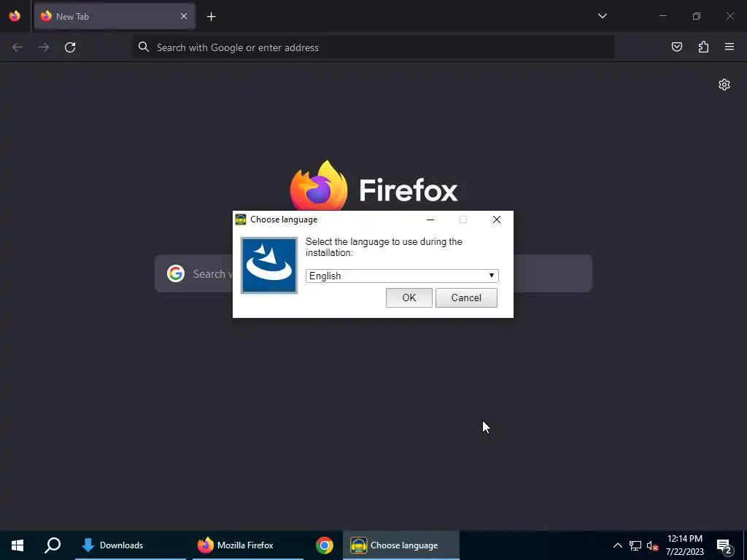Open the Firefox application menu (hamburger)
Screen dimensions: 747x560
click(x=729, y=47)
